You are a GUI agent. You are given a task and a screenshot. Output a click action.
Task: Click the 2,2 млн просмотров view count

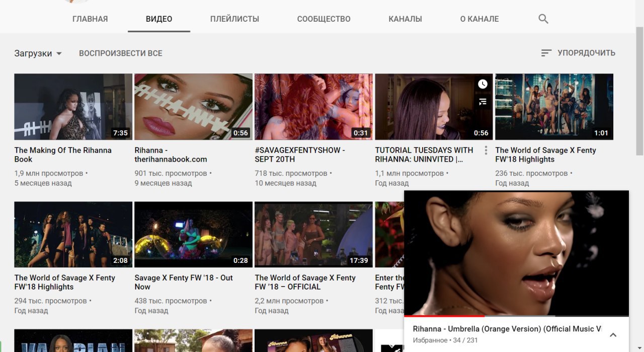tap(289, 301)
